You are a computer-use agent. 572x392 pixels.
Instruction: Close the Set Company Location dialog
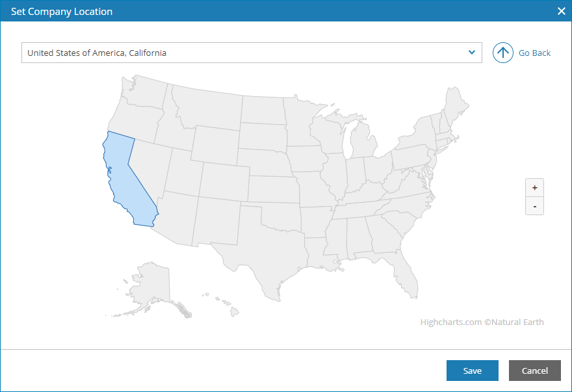[562, 11]
